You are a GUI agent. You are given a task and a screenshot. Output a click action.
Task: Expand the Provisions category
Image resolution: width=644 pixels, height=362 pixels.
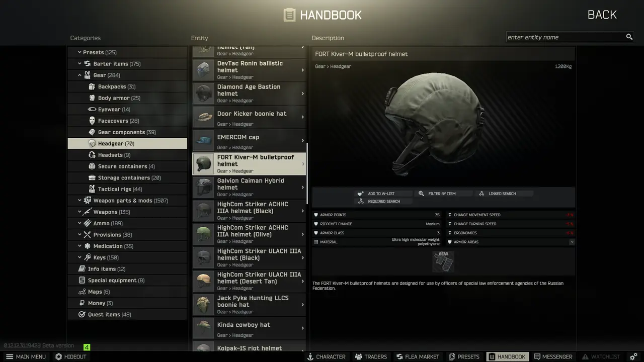79,235
